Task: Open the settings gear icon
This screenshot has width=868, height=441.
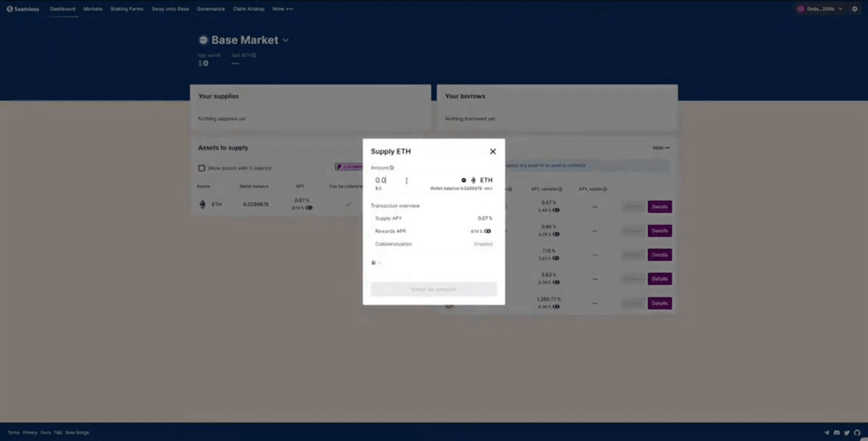Action: tap(854, 9)
